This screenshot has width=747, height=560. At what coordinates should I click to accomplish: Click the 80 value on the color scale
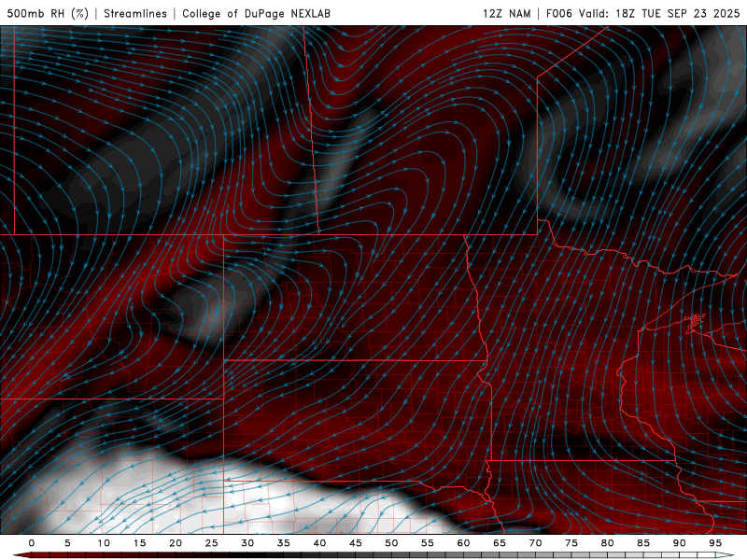(x=607, y=543)
